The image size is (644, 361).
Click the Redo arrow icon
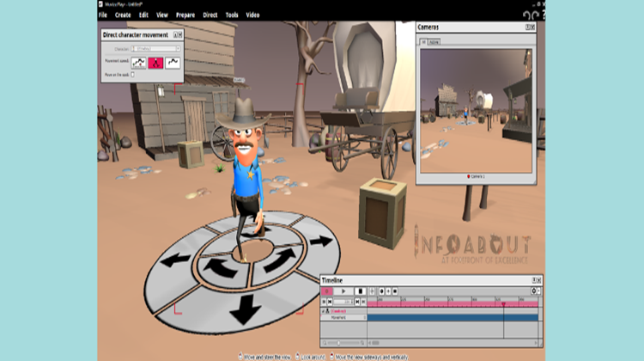click(x=535, y=15)
